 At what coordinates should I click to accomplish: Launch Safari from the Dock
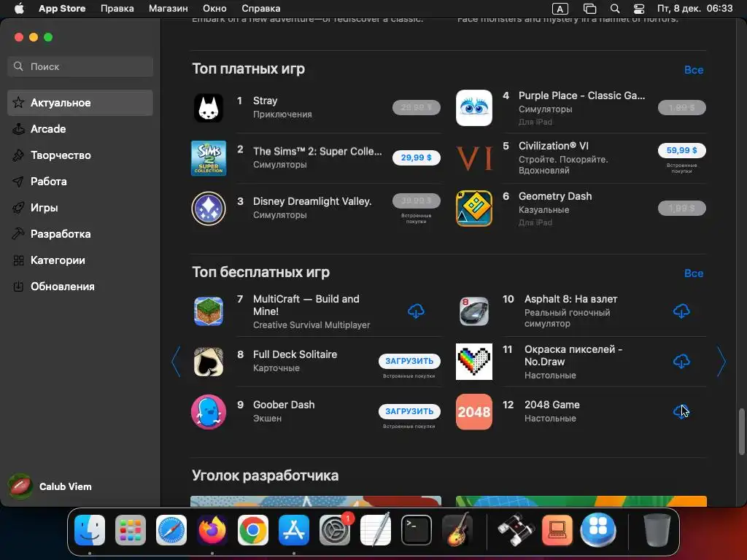[171, 529]
